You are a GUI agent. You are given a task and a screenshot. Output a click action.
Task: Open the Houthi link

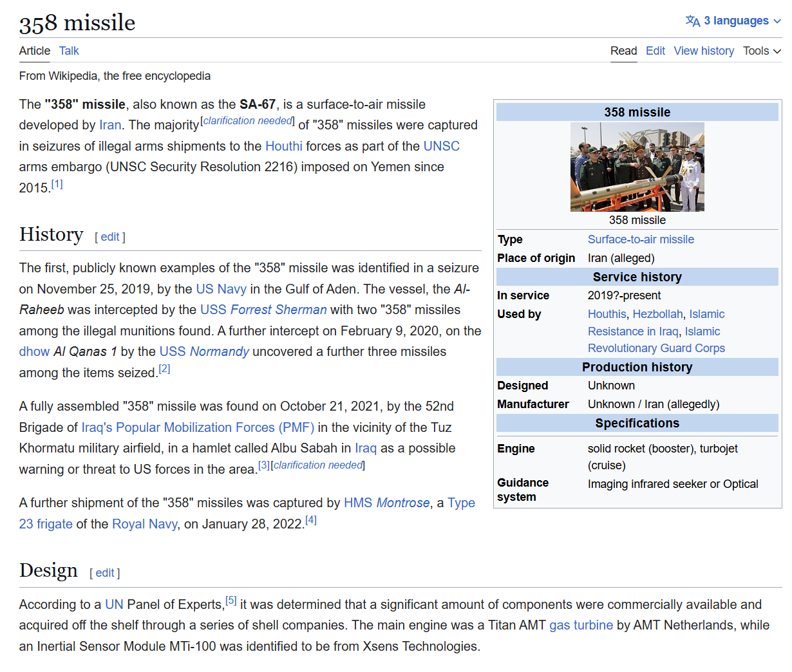(x=284, y=146)
